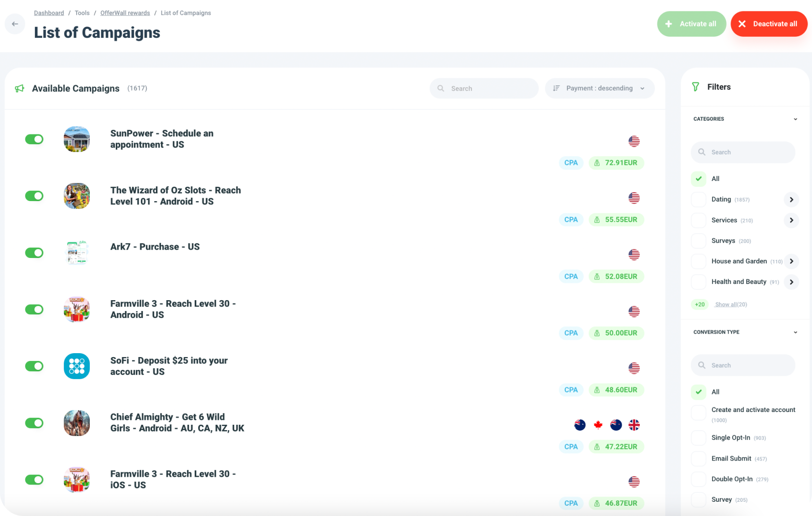This screenshot has height=516, width=812.
Task: Click Activate all button
Action: pyautogui.click(x=691, y=24)
